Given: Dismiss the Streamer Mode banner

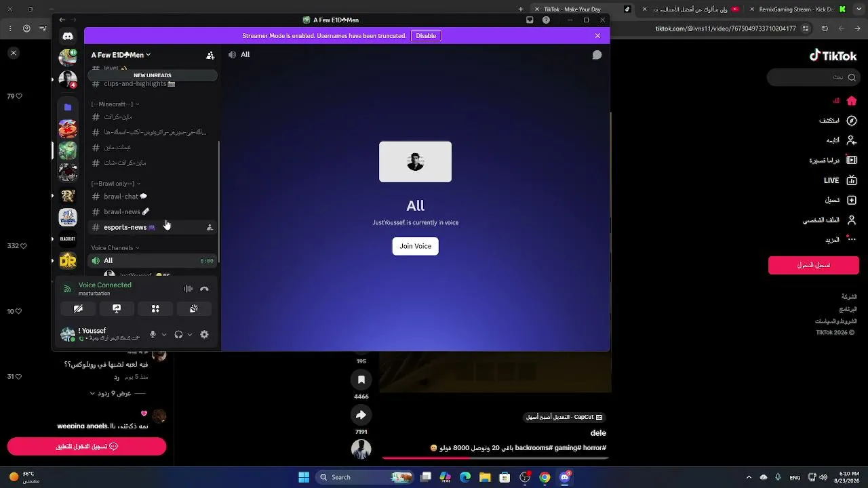Looking at the screenshot, I should click(x=597, y=36).
